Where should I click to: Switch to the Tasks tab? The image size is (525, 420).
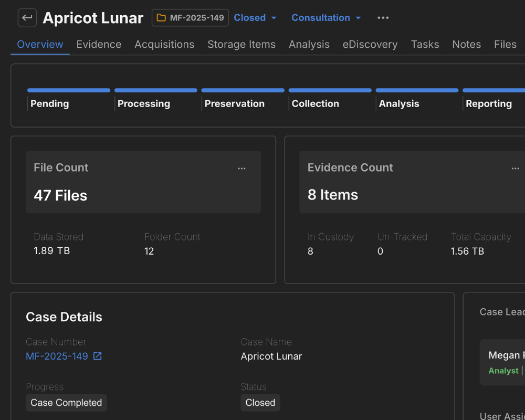tap(425, 44)
